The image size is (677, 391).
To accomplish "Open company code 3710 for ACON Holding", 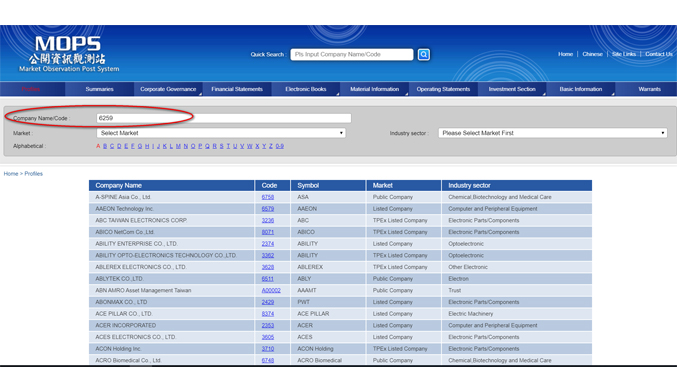I will point(268,348).
